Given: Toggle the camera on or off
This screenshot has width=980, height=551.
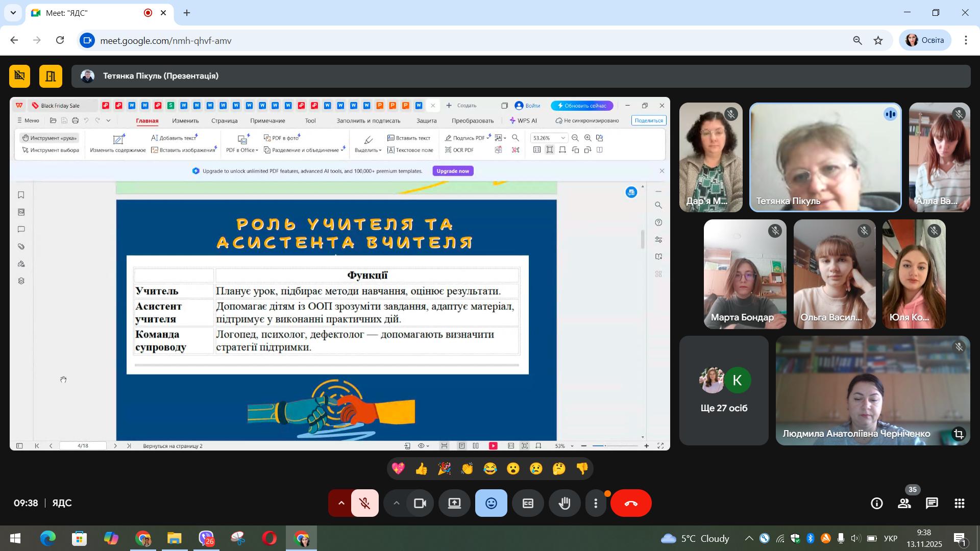Looking at the screenshot, I should pyautogui.click(x=420, y=503).
